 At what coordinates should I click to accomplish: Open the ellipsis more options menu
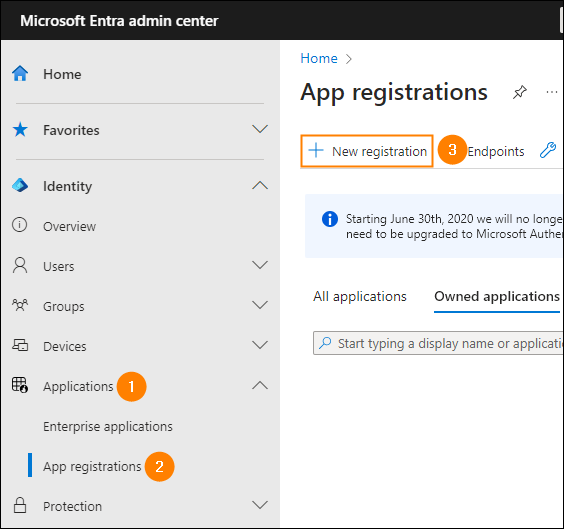click(x=551, y=92)
